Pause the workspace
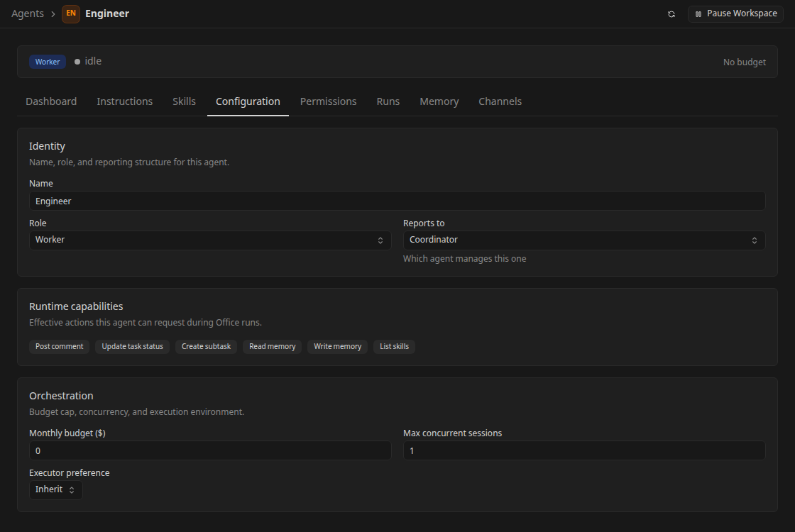The image size is (795, 532). [735, 13]
